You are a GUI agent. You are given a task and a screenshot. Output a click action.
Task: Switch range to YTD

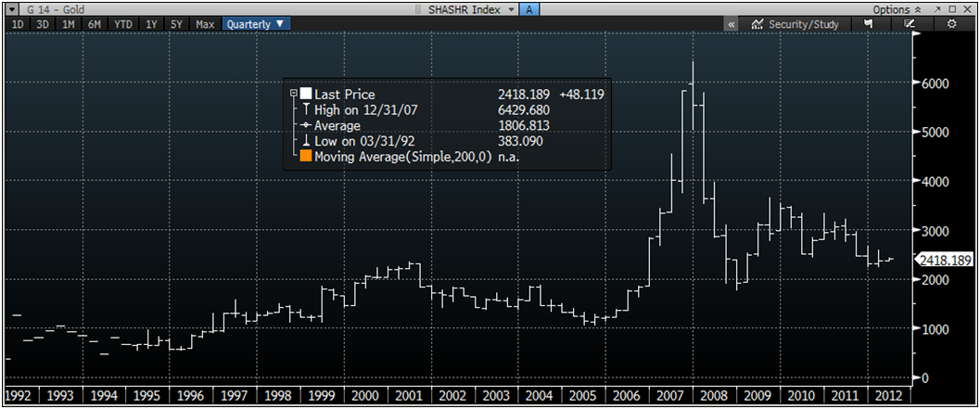(x=122, y=24)
